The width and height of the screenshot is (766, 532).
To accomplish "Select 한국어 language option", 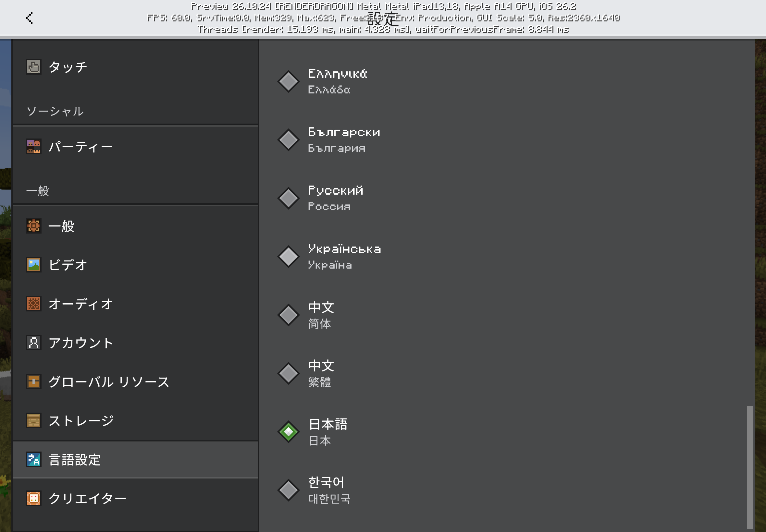I will pos(289,490).
